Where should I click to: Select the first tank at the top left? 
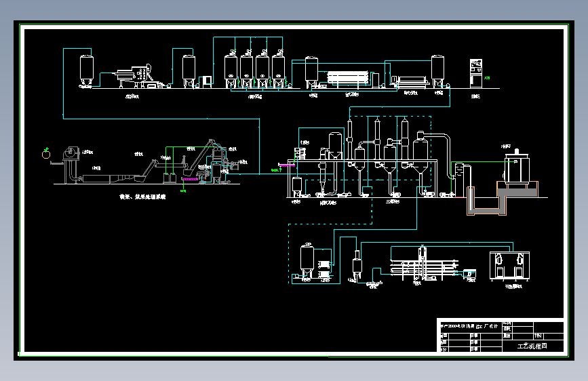87,71
